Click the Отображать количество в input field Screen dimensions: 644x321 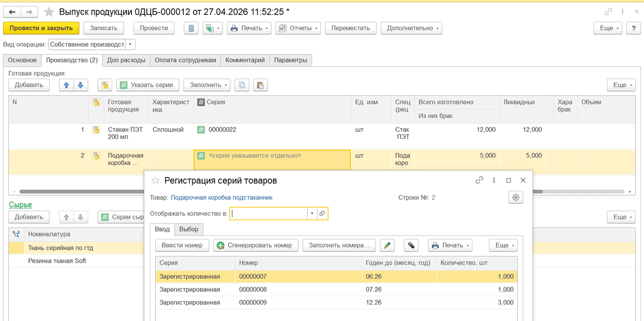(269, 214)
